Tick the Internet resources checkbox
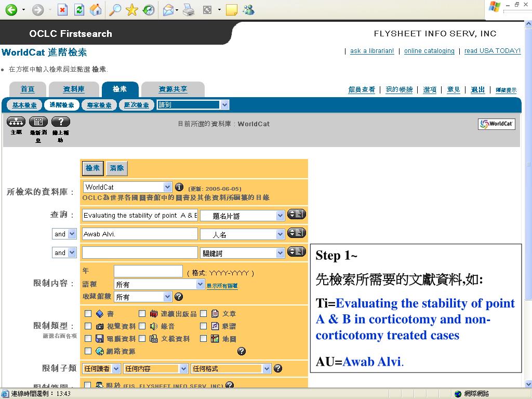The width and height of the screenshot is (532, 399). point(88,351)
